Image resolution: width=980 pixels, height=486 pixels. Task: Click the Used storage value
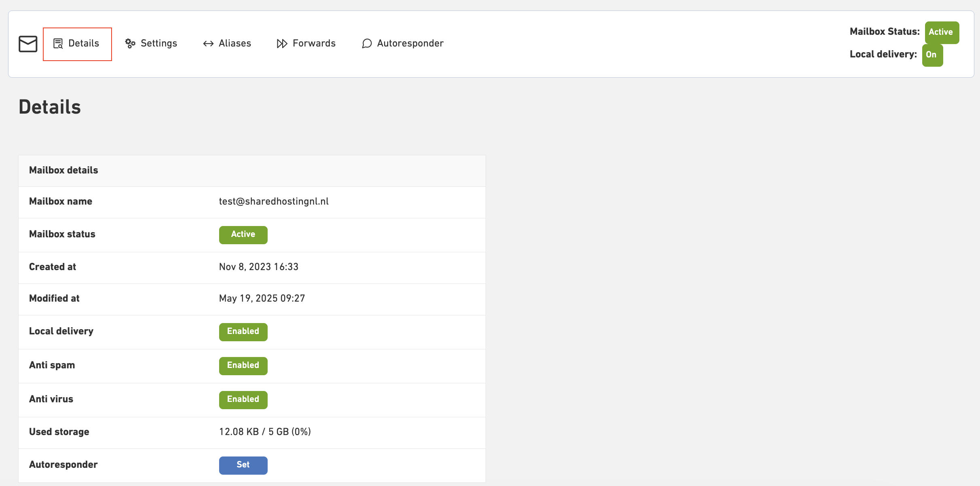coord(265,431)
